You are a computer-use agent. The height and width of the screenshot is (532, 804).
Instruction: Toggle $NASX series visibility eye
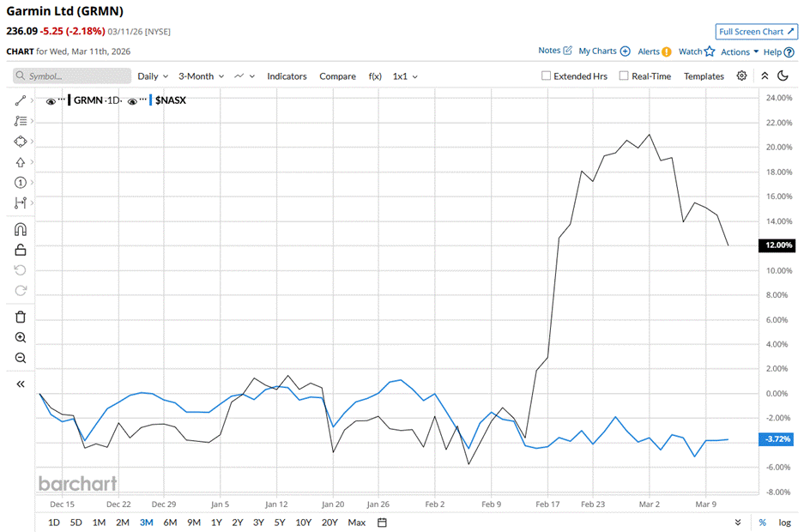(x=132, y=101)
